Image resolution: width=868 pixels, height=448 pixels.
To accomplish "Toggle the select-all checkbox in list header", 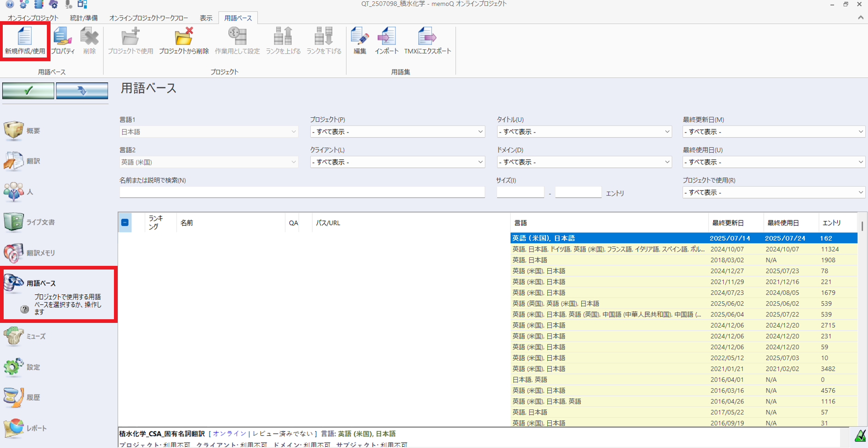I will 125,223.
